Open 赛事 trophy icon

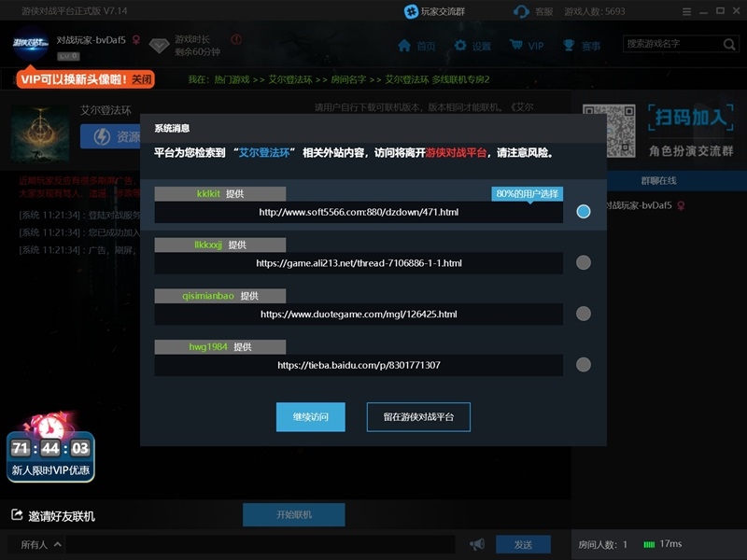tap(569, 46)
